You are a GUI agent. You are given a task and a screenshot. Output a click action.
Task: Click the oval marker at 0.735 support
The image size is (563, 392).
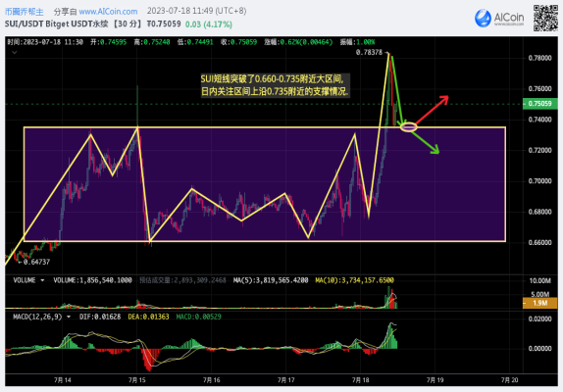[x=408, y=127]
